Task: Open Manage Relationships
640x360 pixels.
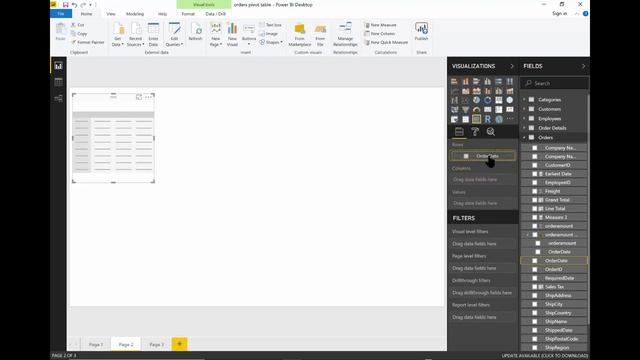Action: (x=345, y=35)
